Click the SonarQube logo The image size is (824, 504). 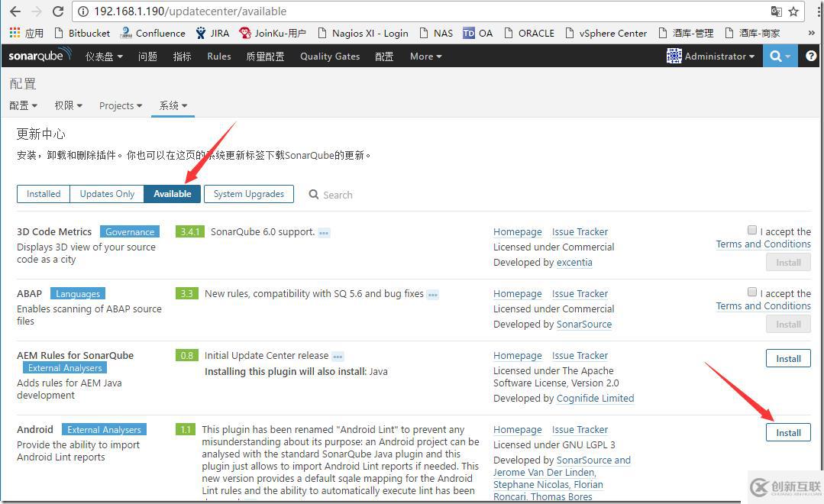pos(40,55)
